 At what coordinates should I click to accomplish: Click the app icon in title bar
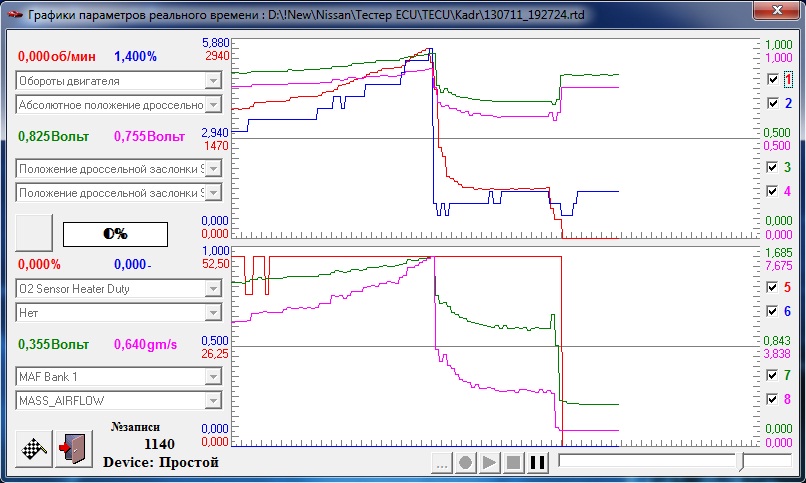[14, 14]
